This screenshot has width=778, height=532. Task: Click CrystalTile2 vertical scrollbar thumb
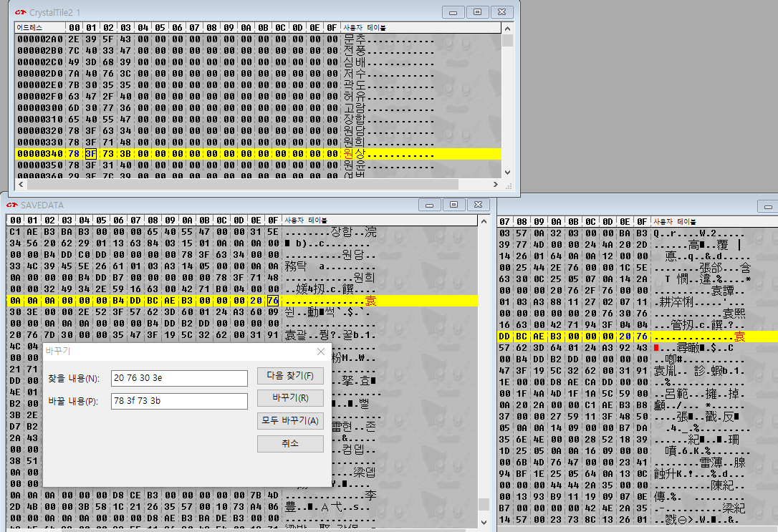pos(507,41)
